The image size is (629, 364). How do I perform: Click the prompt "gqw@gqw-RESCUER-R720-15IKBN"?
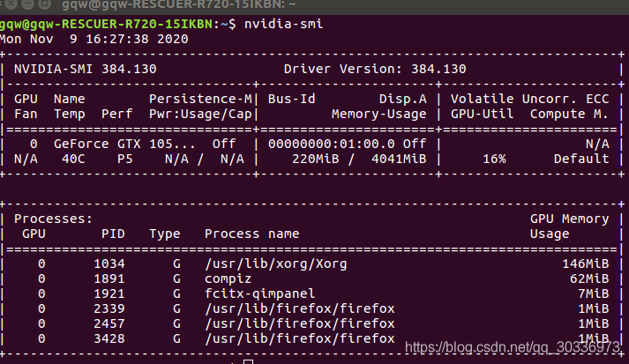pos(106,24)
